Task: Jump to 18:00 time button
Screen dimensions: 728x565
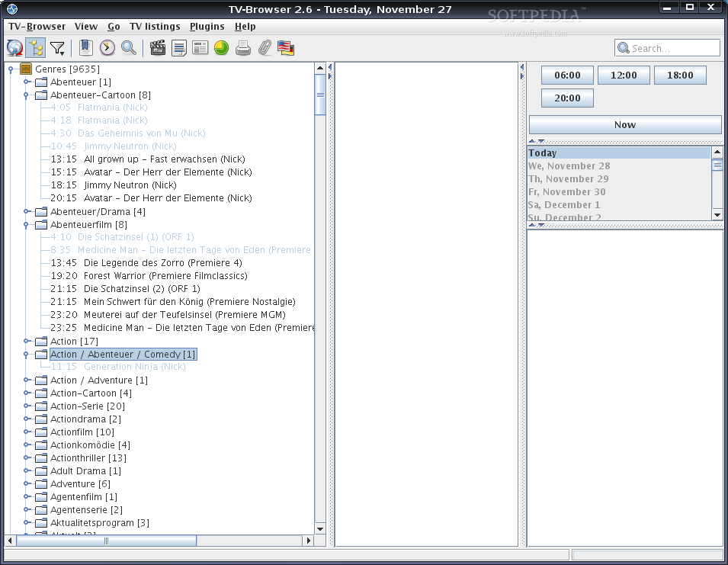Action: pyautogui.click(x=680, y=75)
